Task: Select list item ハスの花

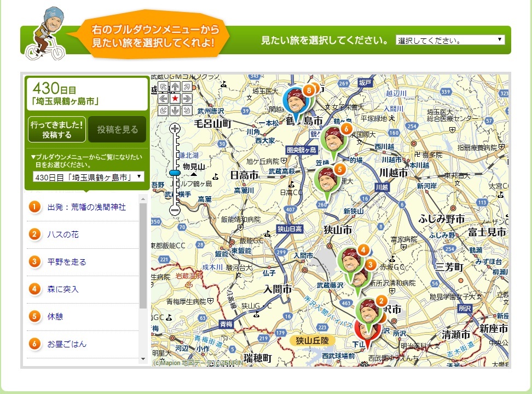Action: coord(62,235)
